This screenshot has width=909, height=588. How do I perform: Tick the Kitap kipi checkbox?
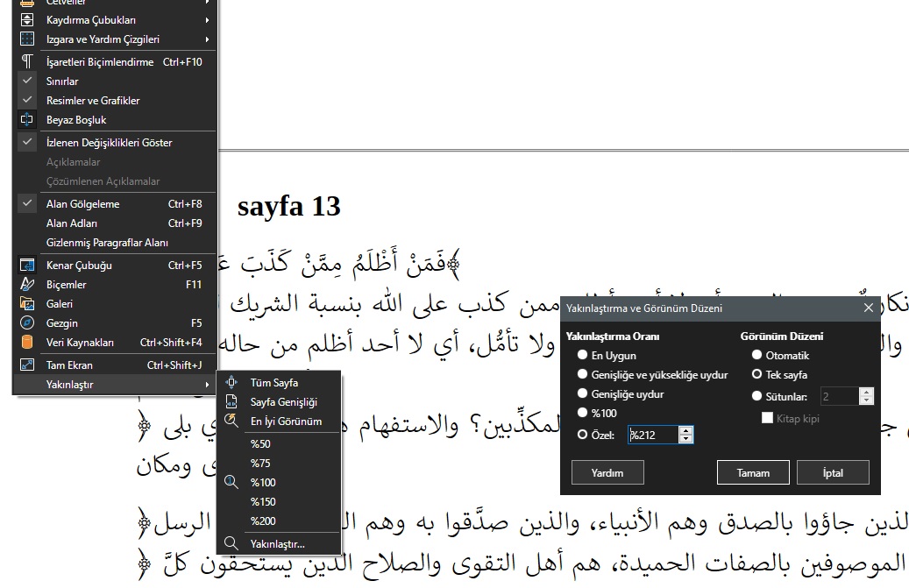tap(767, 418)
